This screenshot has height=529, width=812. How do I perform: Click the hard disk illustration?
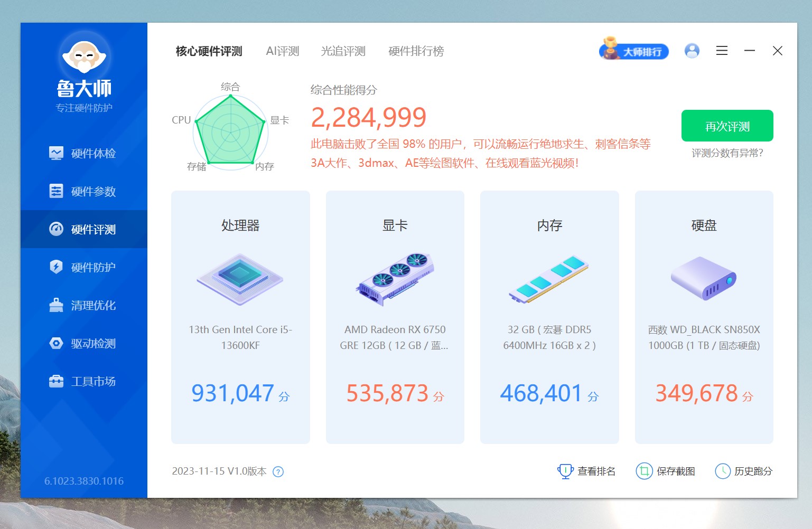point(704,278)
